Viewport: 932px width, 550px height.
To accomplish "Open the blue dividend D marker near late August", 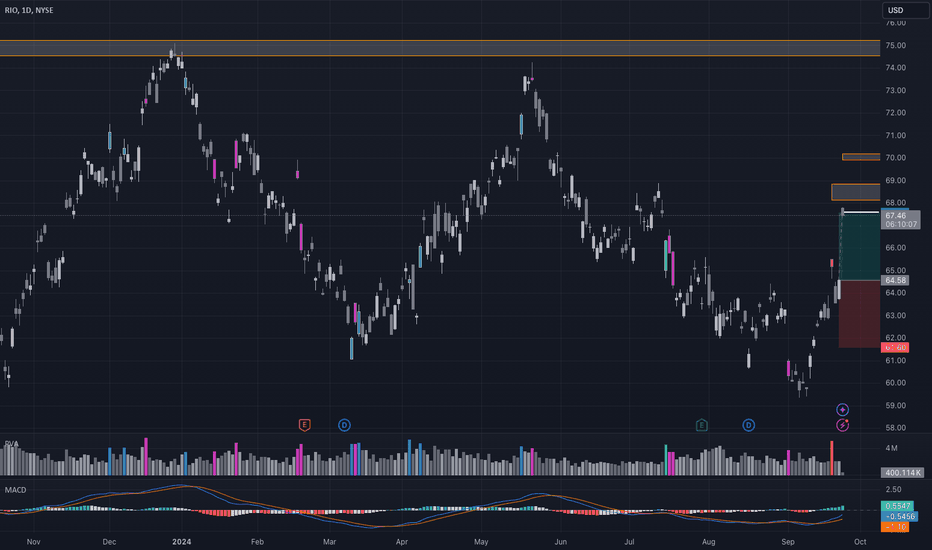I will point(748,425).
